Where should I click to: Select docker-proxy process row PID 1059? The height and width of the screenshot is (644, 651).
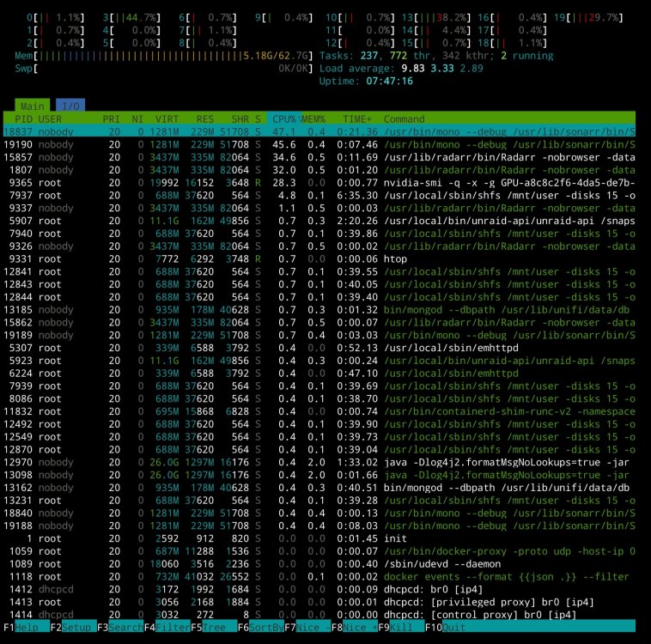tap(319, 551)
